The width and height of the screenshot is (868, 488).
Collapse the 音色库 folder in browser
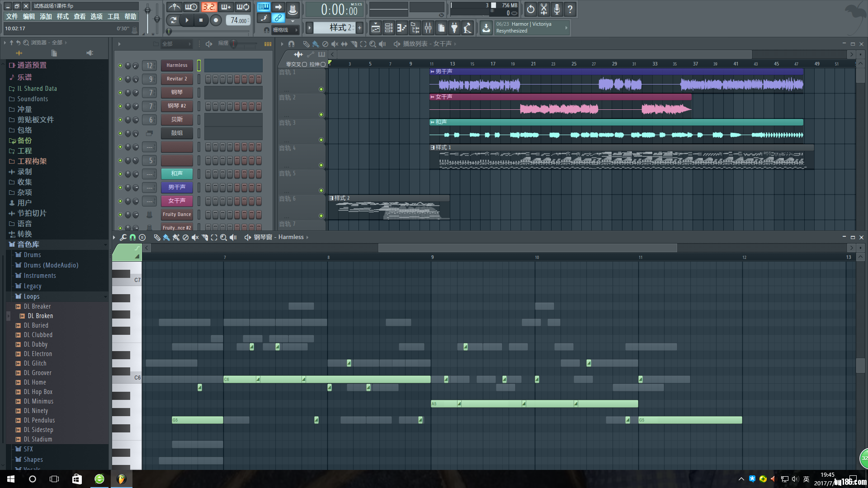pos(28,244)
